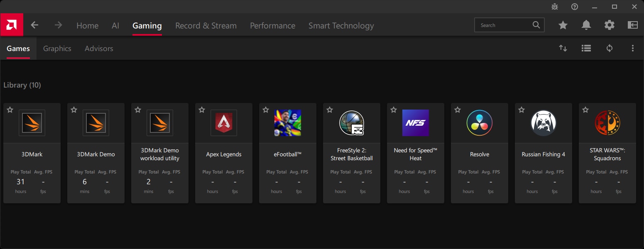This screenshot has width=644, height=249.
Task: Switch to list view icon
Action: [586, 48]
